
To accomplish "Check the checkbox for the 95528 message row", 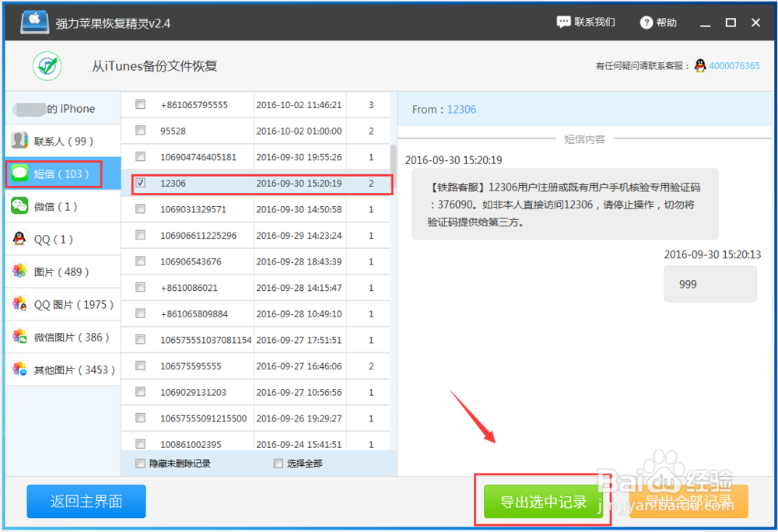I will [x=141, y=131].
